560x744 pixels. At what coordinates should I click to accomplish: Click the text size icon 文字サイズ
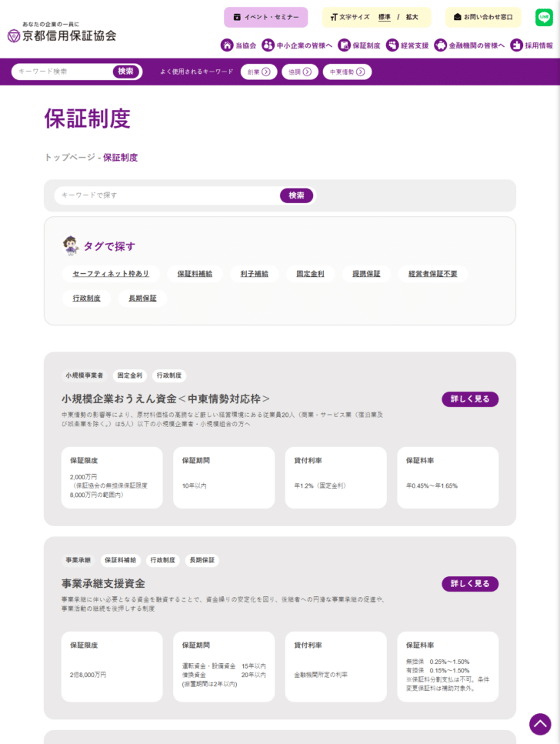pos(334,17)
